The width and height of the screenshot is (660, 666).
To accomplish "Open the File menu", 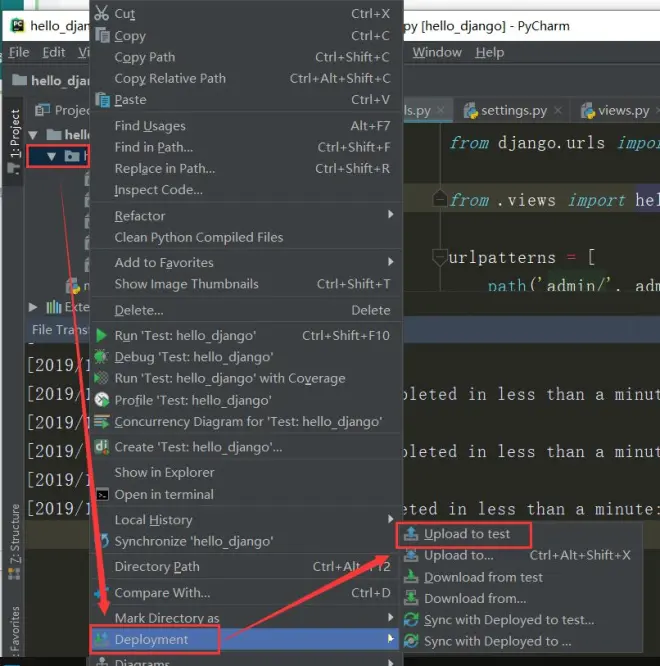I will point(19,52).
